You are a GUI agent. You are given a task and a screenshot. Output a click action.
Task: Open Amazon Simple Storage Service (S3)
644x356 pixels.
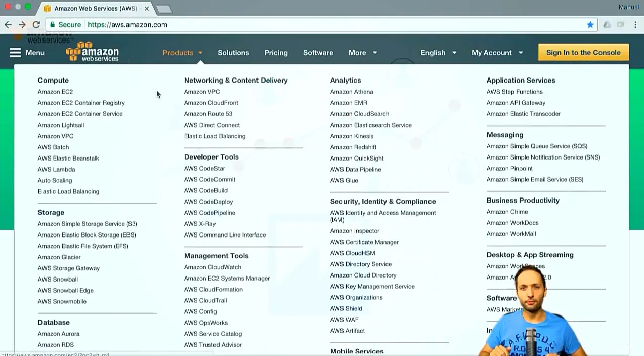tap(87, 224)
